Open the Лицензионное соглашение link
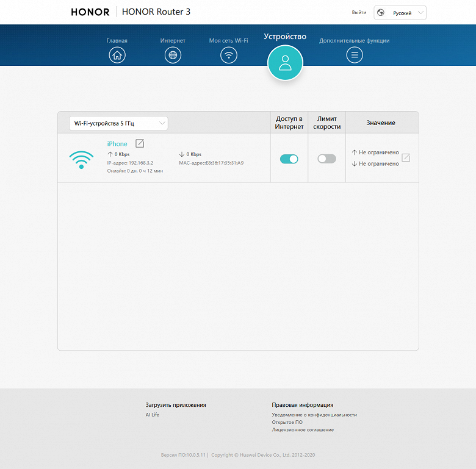This screenshot has height=469, width=476. [303, 430]
